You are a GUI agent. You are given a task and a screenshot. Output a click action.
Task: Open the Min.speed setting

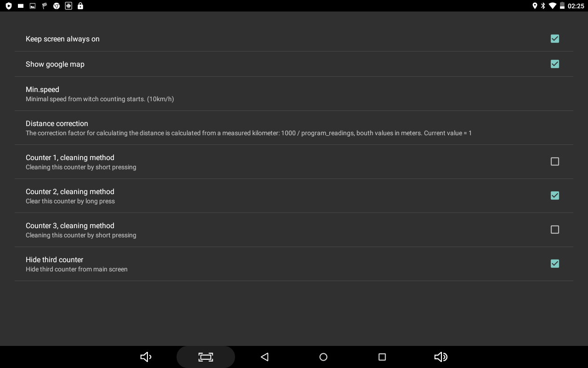point(294,94)
